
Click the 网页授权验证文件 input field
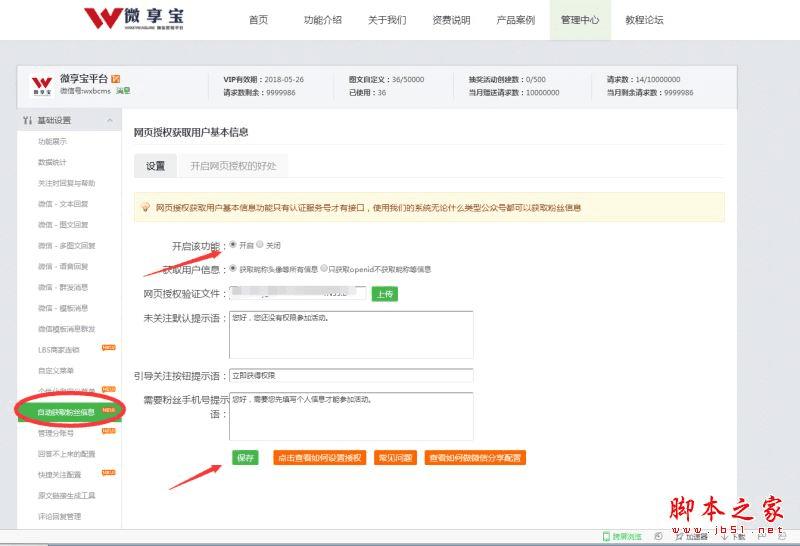coord(297,293)
